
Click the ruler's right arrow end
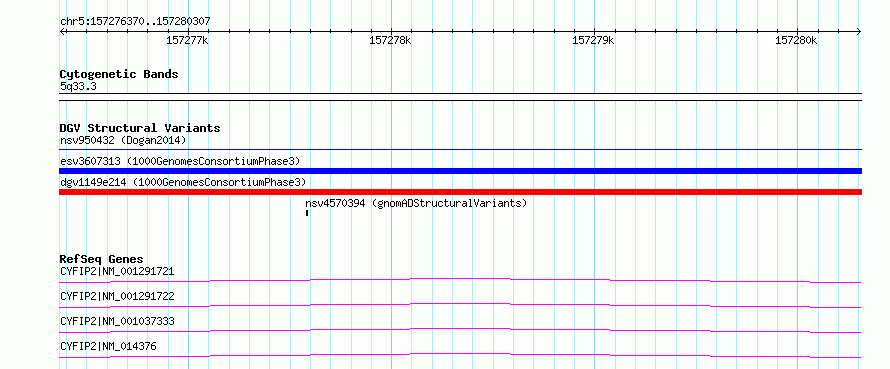[x=859, y=32]
